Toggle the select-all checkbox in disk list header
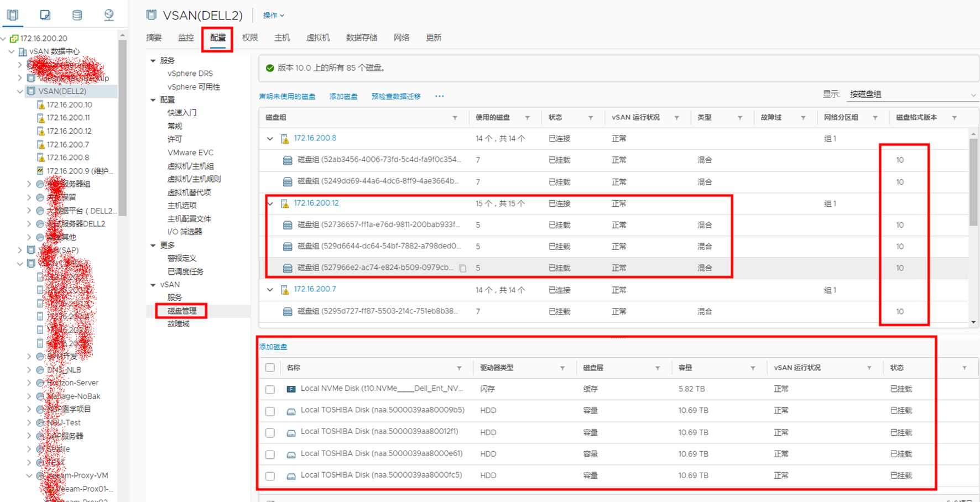 [270, 368]
